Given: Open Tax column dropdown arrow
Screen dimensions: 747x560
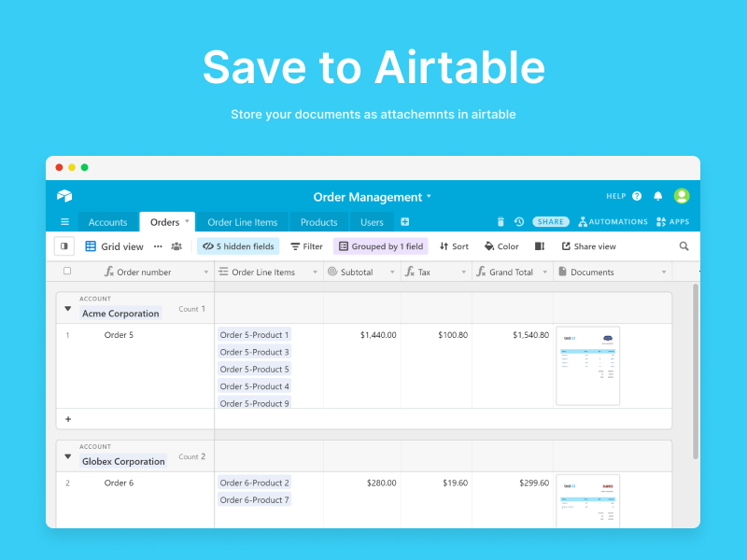Looking at the screenshot, I should 463,273.
